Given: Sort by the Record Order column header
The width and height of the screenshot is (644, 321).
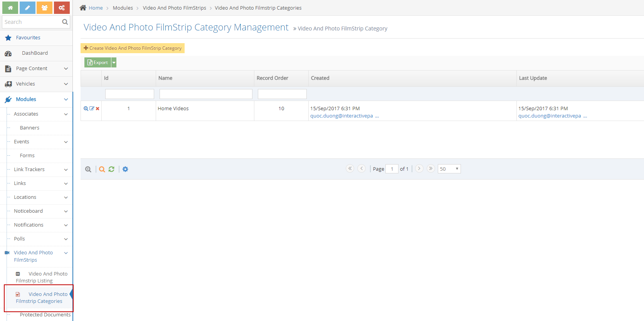Looking at the screenshot, I should 272,78.
